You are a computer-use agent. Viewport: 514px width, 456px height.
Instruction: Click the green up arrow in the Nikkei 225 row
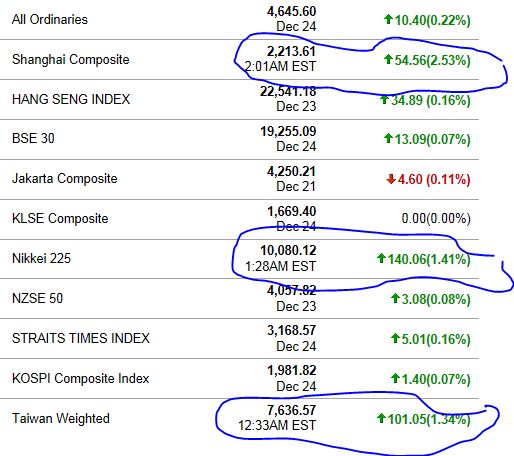point(381,258)
